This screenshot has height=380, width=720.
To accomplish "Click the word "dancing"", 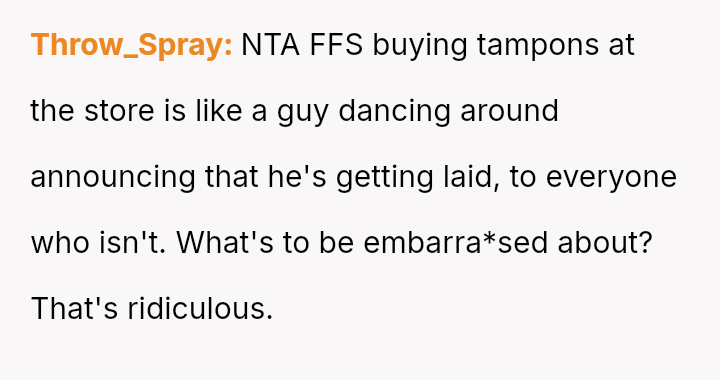I will 394,112.
